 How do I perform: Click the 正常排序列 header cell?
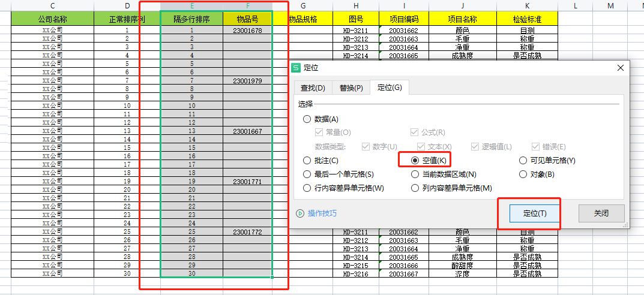pyautogui.click(x=127, y=19)
